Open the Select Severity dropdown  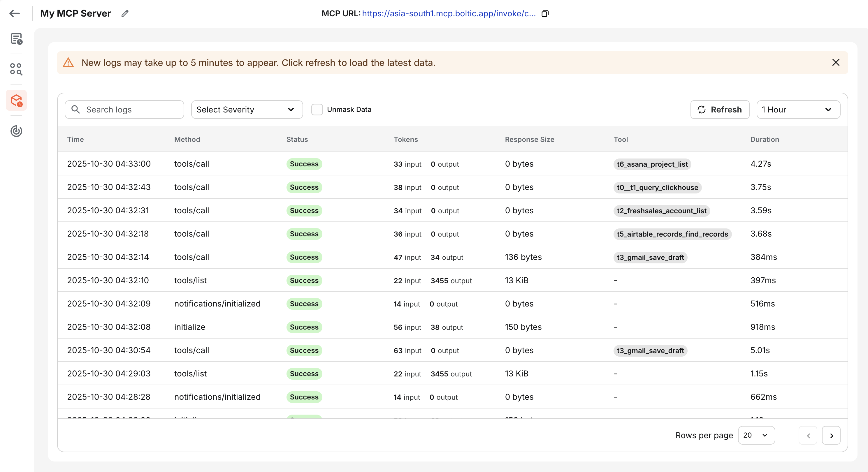click(247, 110)
